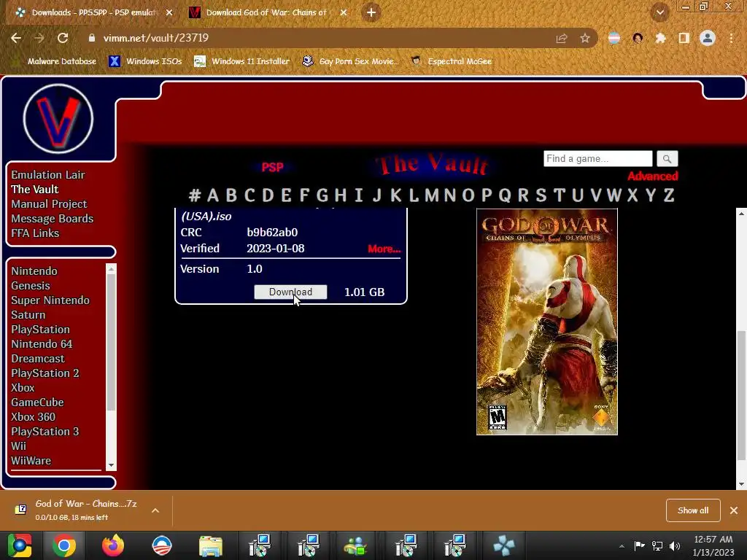Click the page scrollbar down arrow
The width and height of the screenshot is (747, 560).
point(741,484)
